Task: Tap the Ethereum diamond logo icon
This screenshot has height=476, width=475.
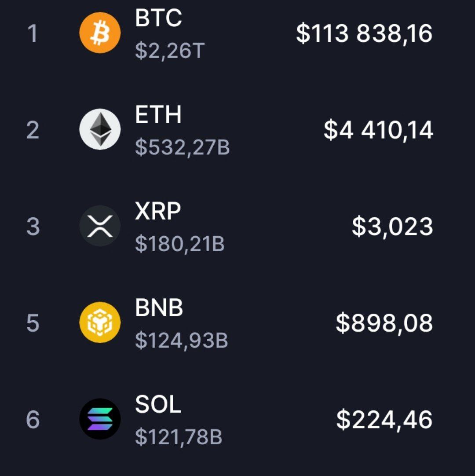Action: tap(100, 129)
